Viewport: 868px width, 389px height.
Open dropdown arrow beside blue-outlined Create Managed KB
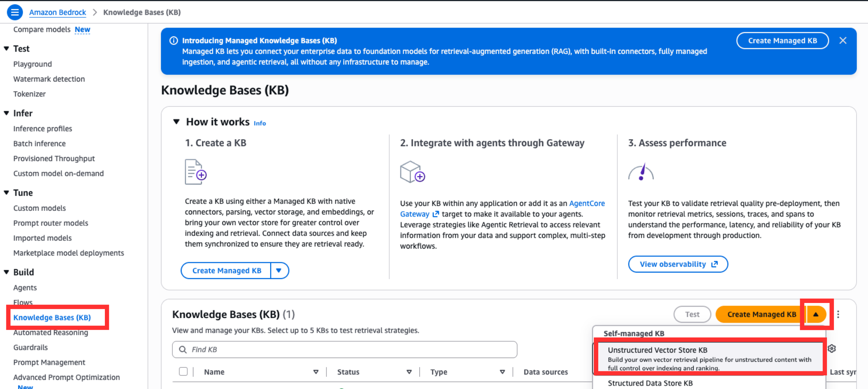(279, 271)
